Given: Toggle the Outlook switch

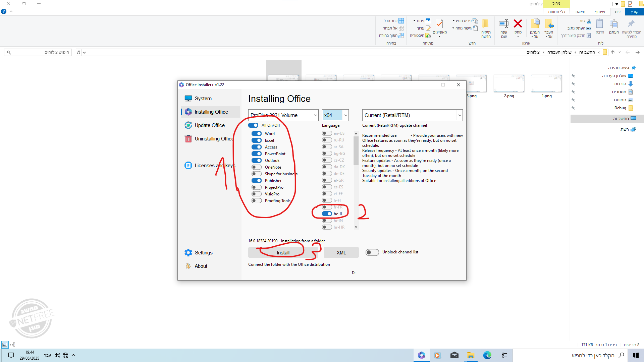Looking at the screenshot, I should [x=257, y=161].
